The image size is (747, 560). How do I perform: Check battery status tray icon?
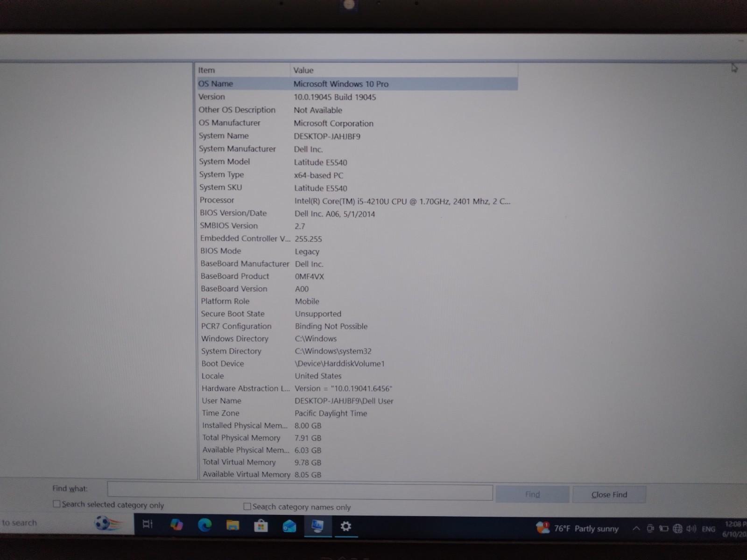pos(663,529)
